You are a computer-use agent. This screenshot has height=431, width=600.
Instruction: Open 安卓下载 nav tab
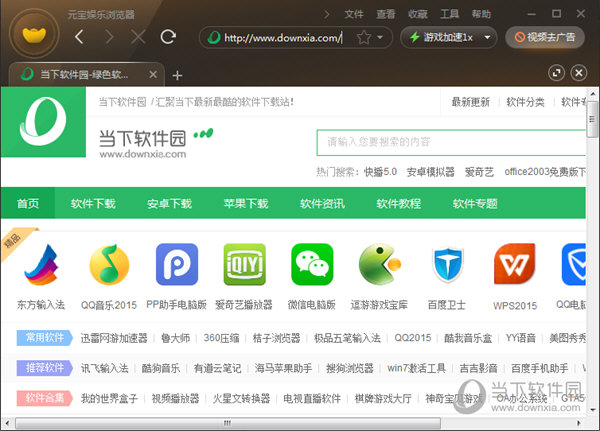(x=170, y=203)
